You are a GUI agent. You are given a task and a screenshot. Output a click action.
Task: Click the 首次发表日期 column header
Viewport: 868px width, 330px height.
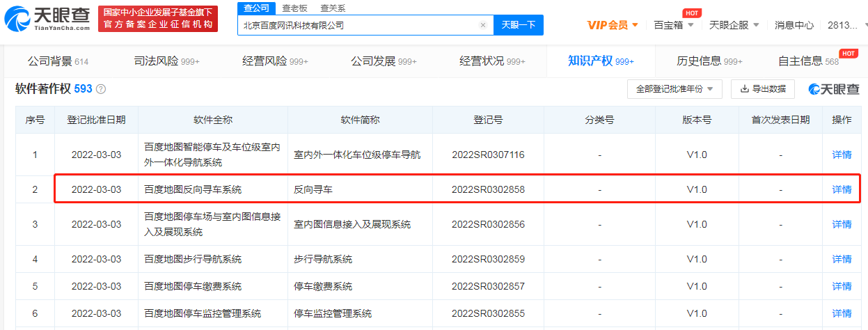780,120
